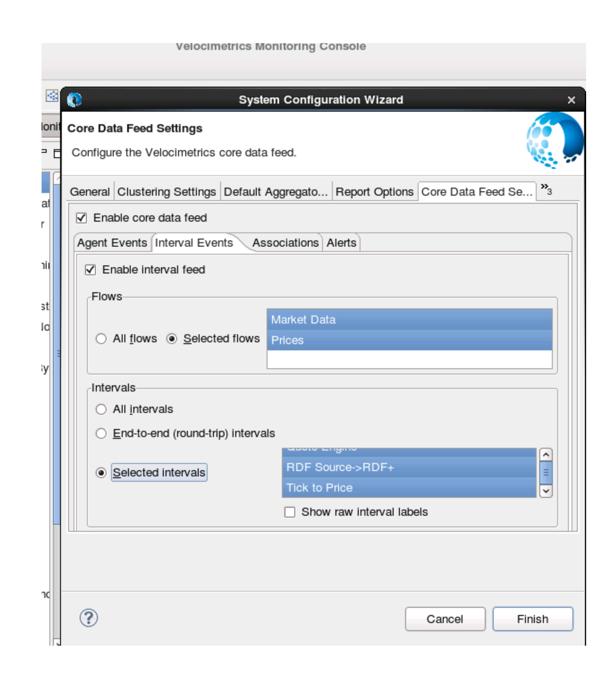Select RDF Source->RDF+ interval
The height and width of the screenshot is (674, 616).
pos(409,467)
